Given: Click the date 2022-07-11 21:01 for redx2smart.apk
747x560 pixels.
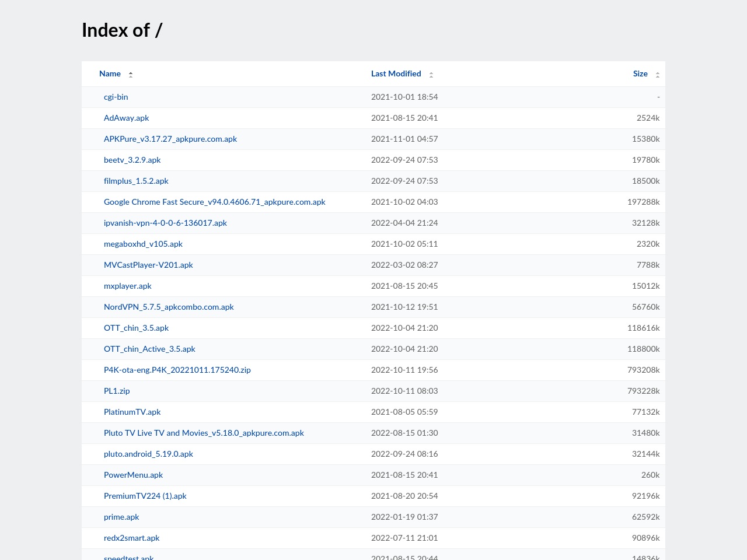Looking at the screenshot, I should pos(404,538).
